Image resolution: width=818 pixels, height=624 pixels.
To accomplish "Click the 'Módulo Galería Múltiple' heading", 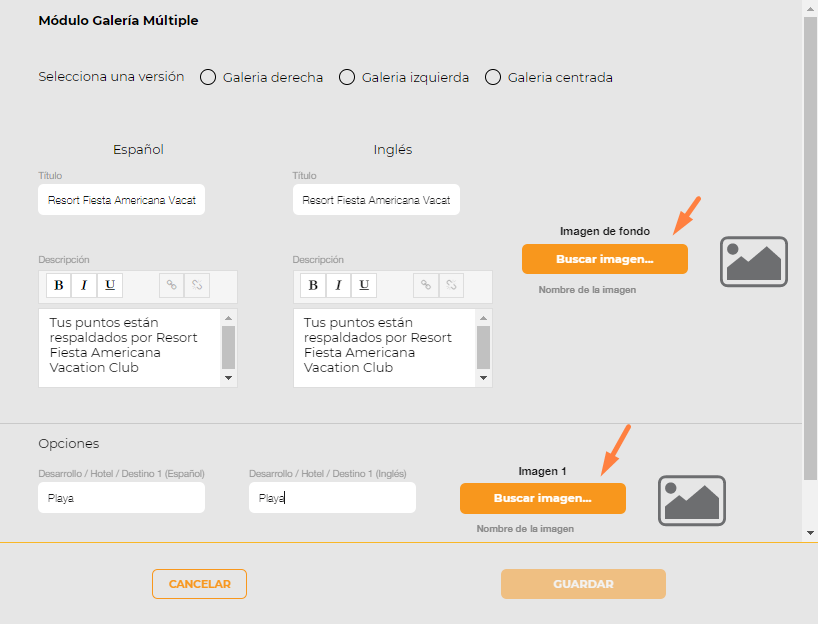I will pyautogui.click(x=118, y=20).
